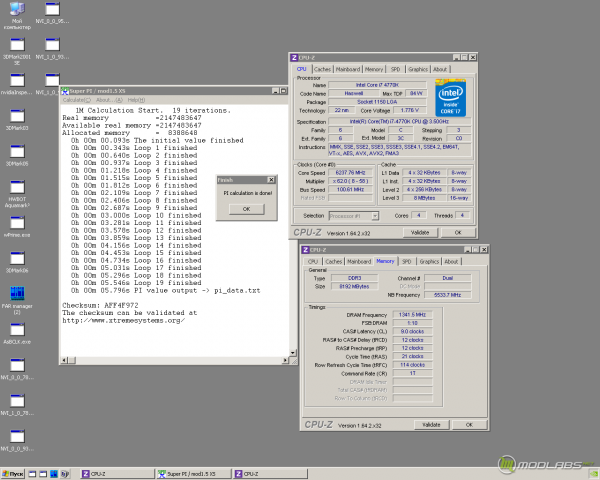The image size is (600, 480).
Task: Click the Z icon in Memory CPU-Z title bar
Action: click(305, 250)
